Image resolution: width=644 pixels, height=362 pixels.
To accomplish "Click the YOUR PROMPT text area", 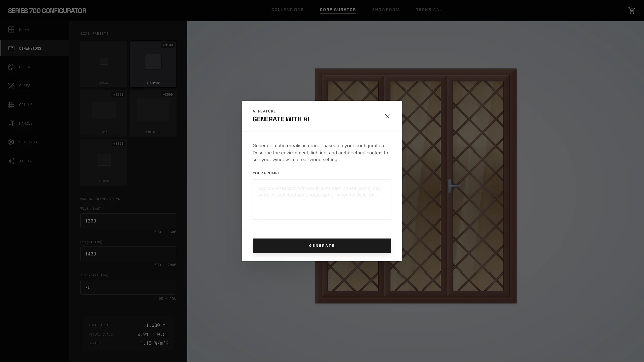I will 322,199.
